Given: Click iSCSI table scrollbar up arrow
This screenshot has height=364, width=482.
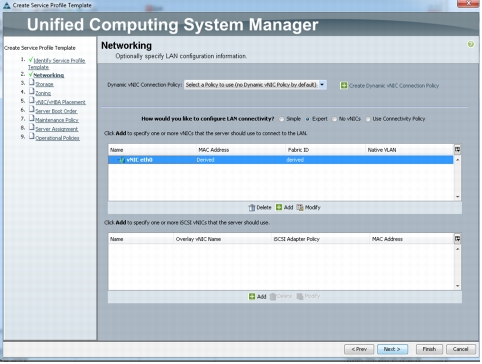Looking at the screenshot, I should click(458, 249).
